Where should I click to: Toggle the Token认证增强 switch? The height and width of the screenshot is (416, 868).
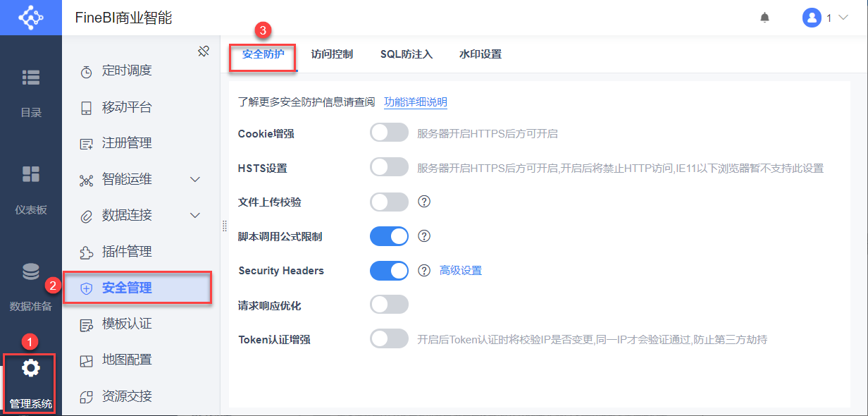coord(389,339)
